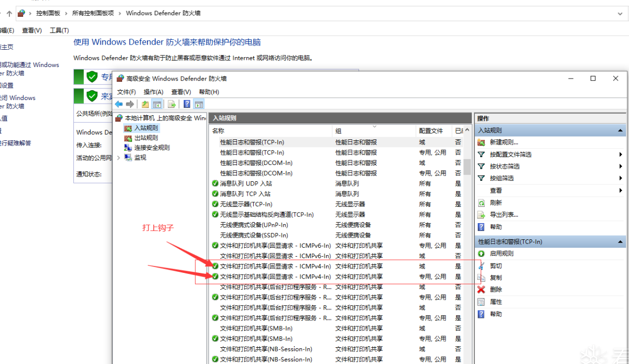Open the 查看(V) menu in firewall window
629x364 pixels.
tap(181, 92)
